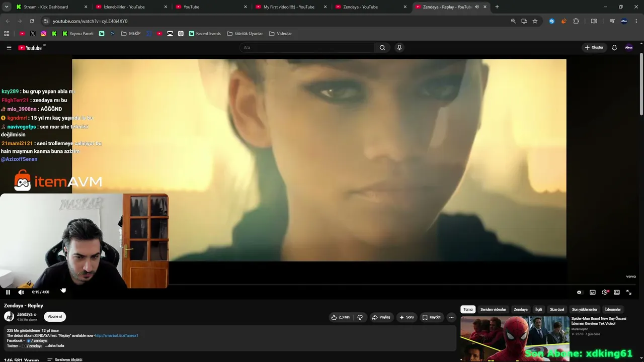Go to YouTube home via logo
This screenshot has width=644, height=362.
(30, 48)
